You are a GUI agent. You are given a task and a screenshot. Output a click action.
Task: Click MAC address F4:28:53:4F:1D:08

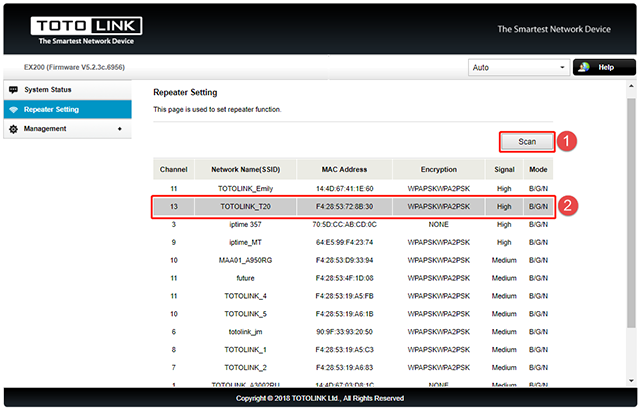(344, 278)
